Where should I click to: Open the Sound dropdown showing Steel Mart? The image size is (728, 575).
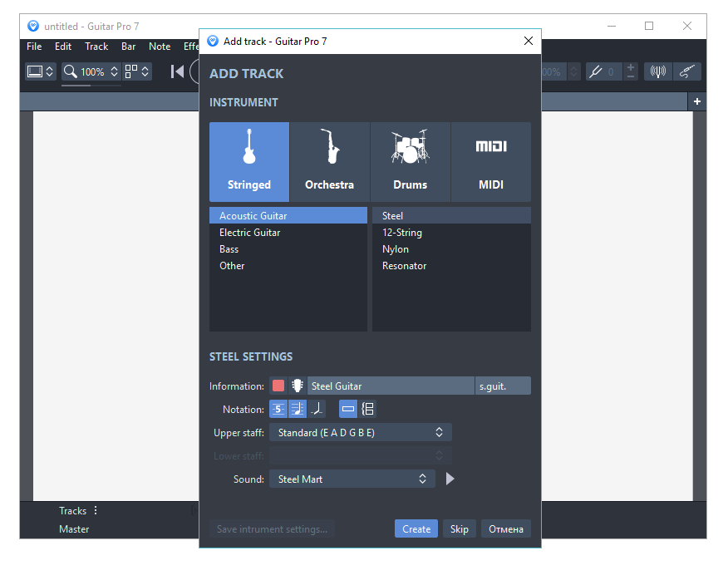[x=352, y=479]
